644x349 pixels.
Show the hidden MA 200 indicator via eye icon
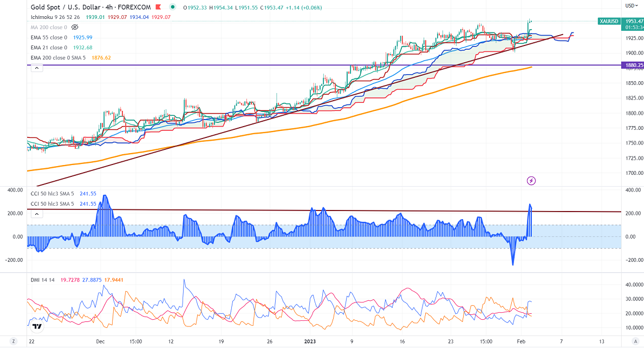(x=74, y=27)
